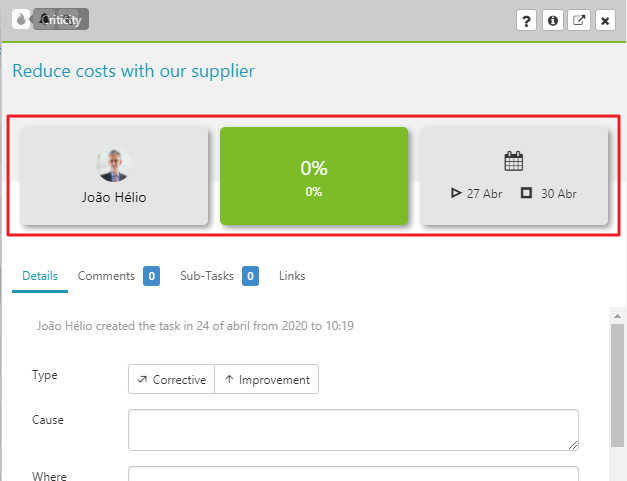Open task in new window icon
The height and width of the screenshot is (481, 627).
[x=579, y=20]
